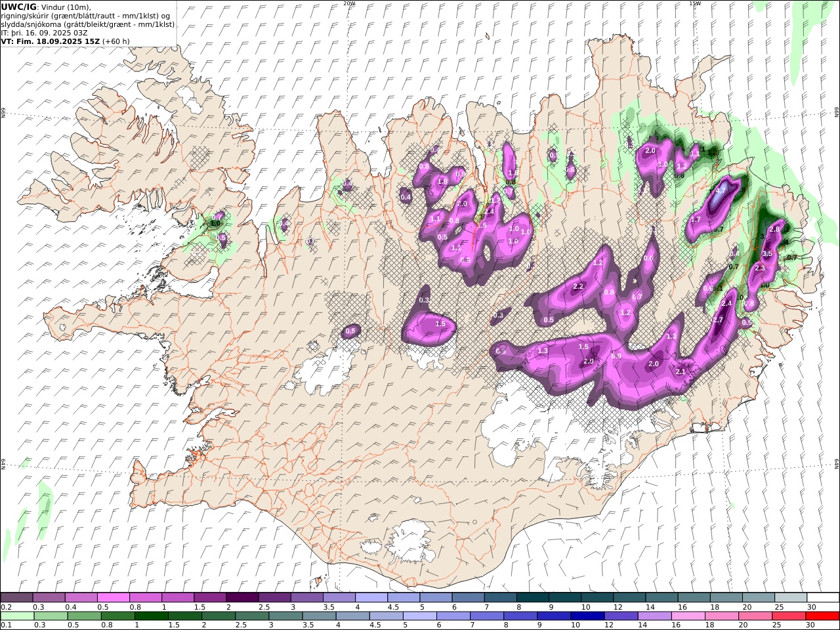Select the upper legend swatch labeled 3
Viewport: 840px width, 630px height.
(307, 597)
